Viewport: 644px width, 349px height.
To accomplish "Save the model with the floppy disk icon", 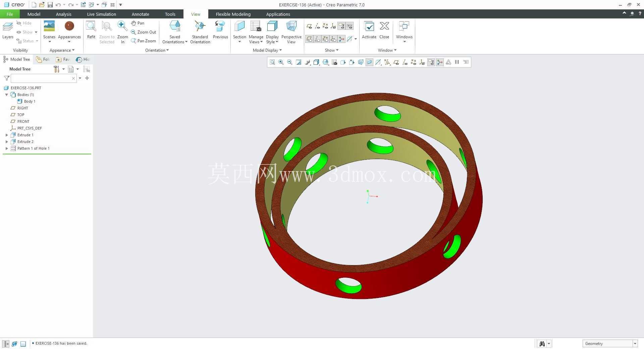I will [50, 5].
